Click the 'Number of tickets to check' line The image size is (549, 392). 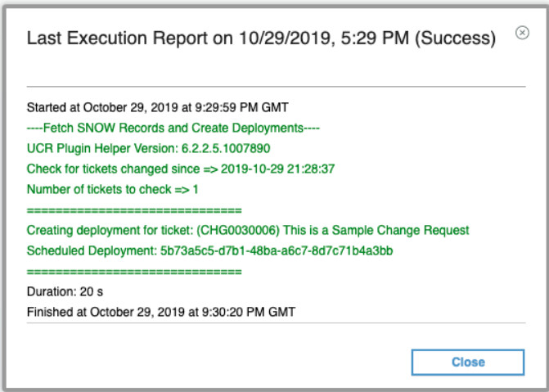(x=113, y=189)
